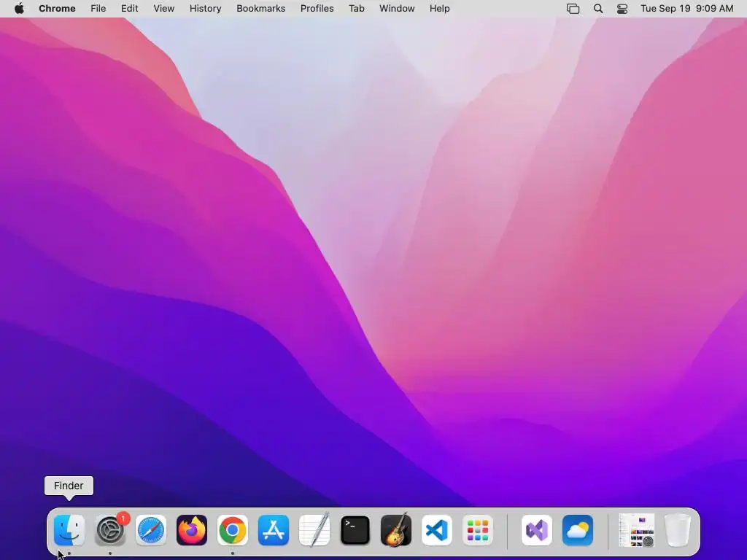Open the Bookmarks menu

coord(261,9)
